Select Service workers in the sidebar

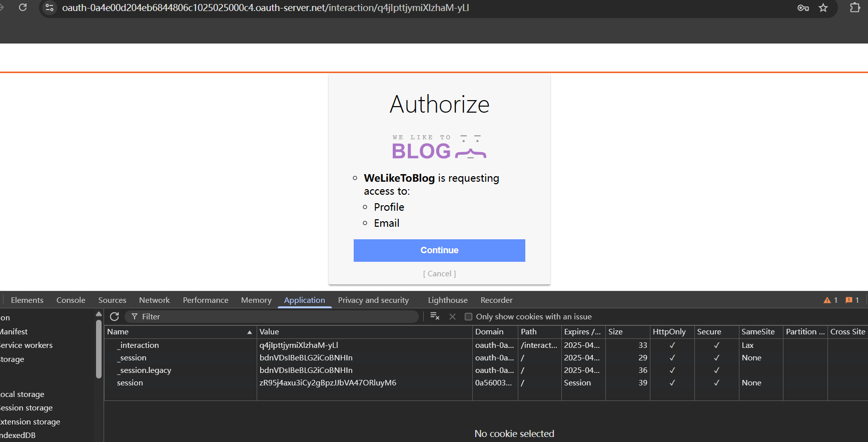pyautogui.click(x=26, y=345)
